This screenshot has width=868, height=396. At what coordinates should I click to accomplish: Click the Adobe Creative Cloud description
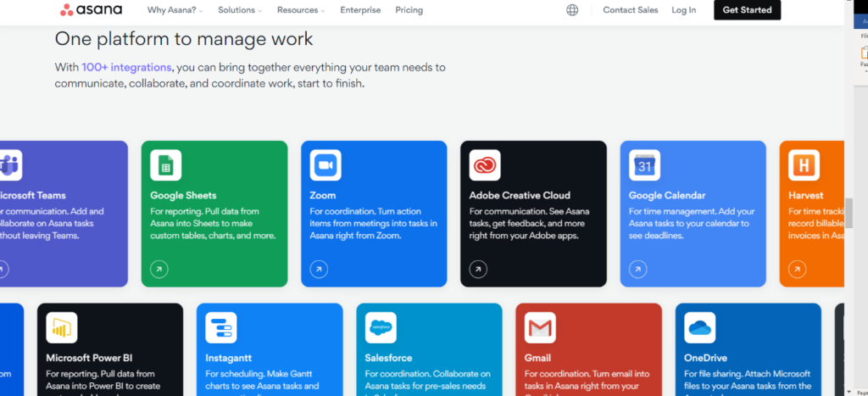[x=530, y=223]
